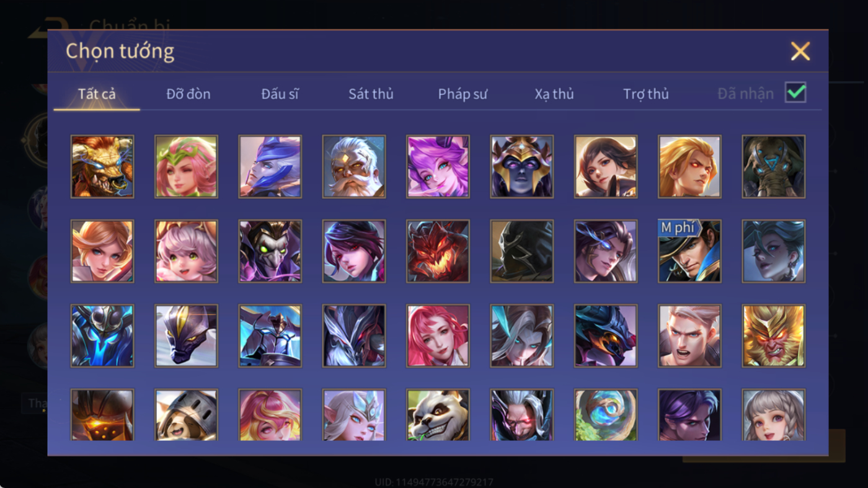Choose the black hooded dark hero

click(522, 251)
